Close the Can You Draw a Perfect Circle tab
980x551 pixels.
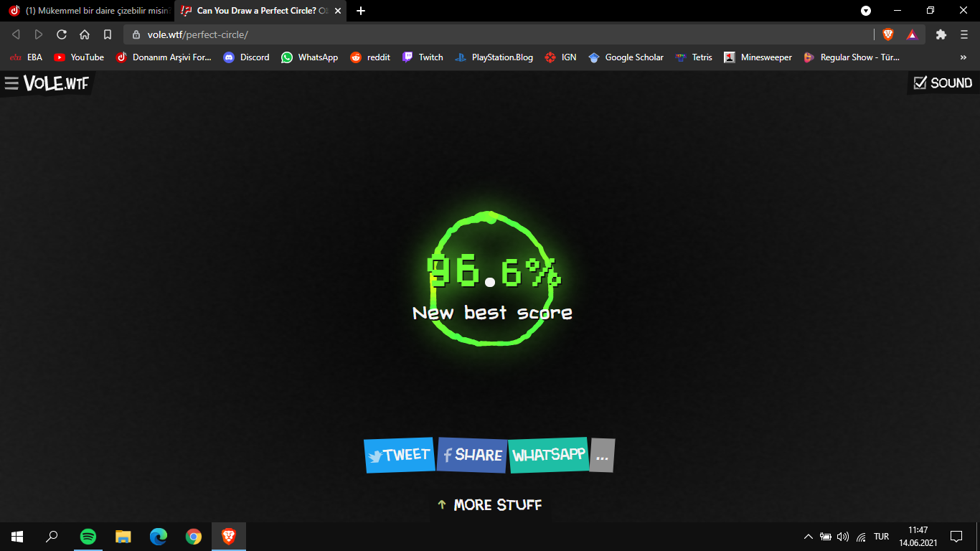pyautogui.click(x=338, y=11)
